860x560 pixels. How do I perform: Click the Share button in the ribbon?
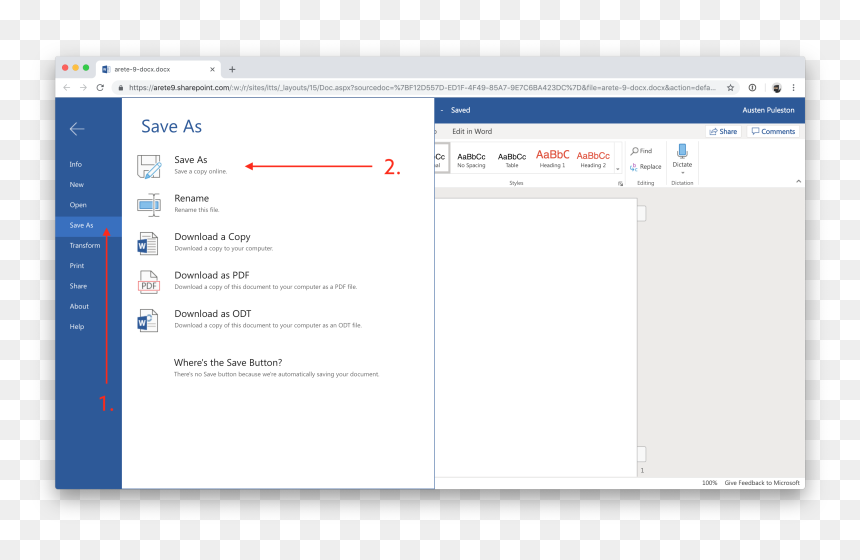[x=723, y=132]
